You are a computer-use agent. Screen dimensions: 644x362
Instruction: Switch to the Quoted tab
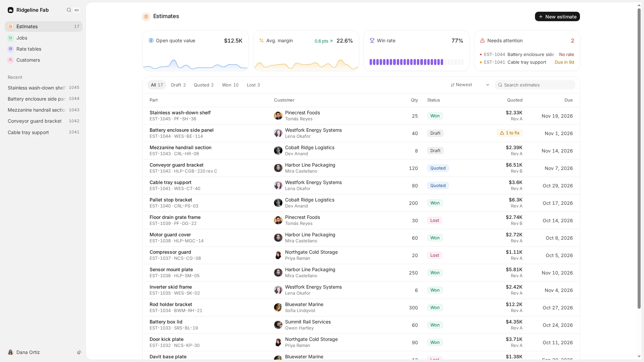coord(204,85)
